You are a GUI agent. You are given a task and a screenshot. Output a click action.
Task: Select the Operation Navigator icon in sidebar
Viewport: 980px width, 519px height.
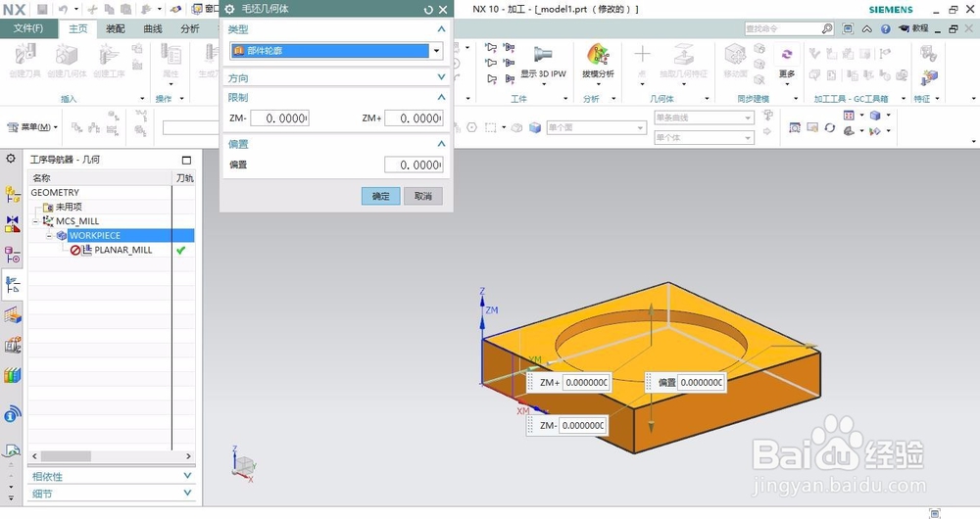(x=13, y=284)
